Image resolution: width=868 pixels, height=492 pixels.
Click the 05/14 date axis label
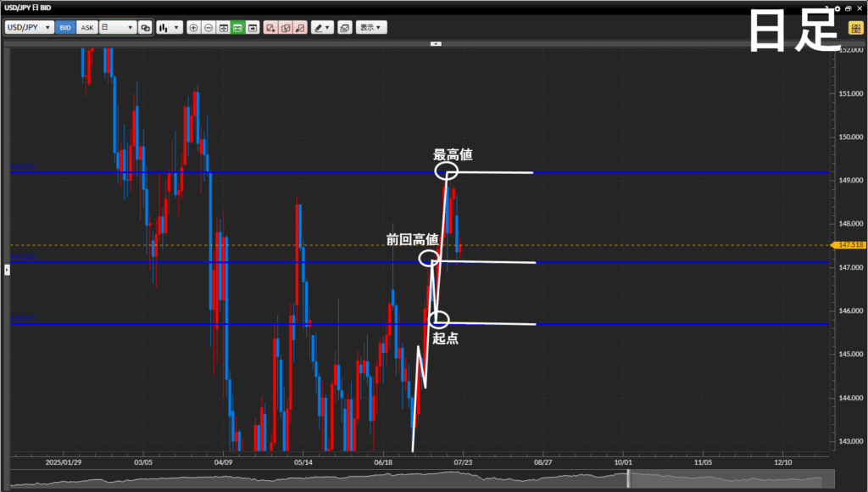pyautogui.click(x=303, y=462)
